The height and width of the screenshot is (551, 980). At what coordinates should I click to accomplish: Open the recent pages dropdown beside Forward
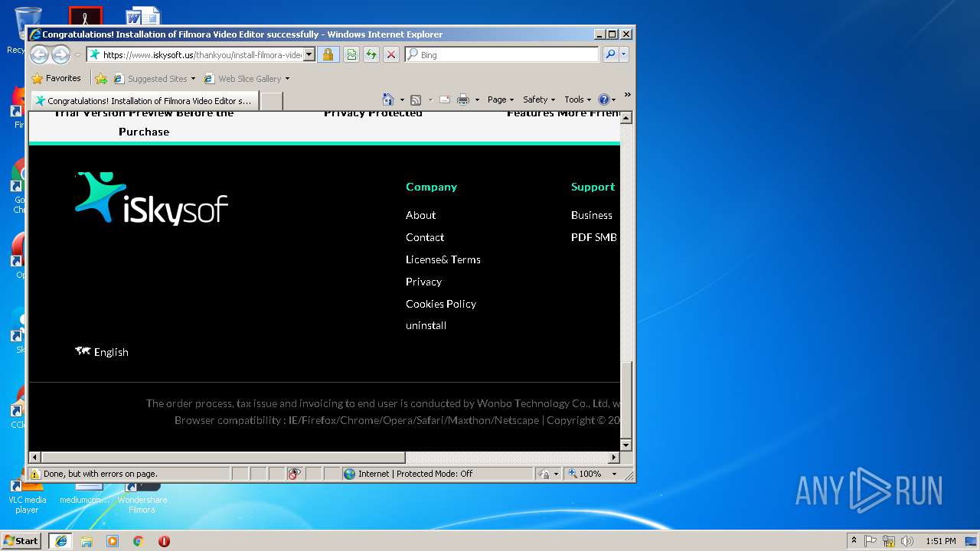click(77, 55)
